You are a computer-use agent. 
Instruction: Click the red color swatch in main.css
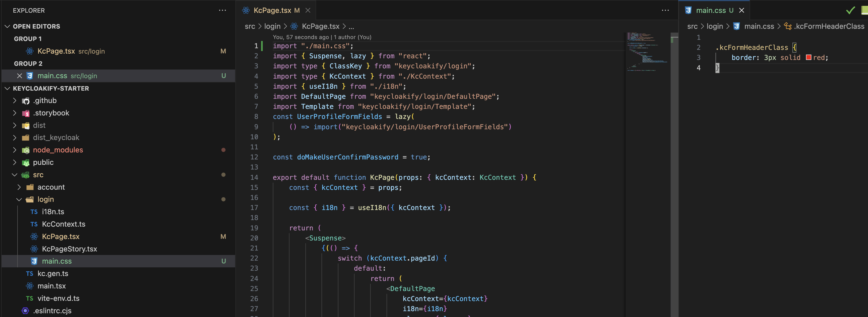click(x=808, y=57)
